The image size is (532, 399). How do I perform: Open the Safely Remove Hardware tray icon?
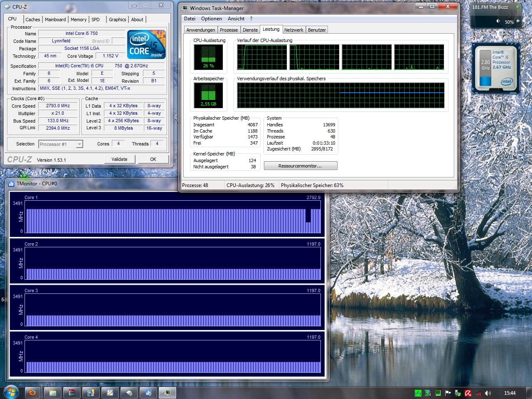(458, 393)
